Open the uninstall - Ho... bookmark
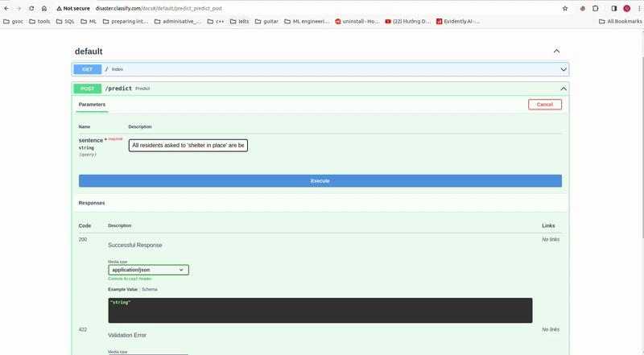This screenshot has height=355, width=644. coord(357,22)
